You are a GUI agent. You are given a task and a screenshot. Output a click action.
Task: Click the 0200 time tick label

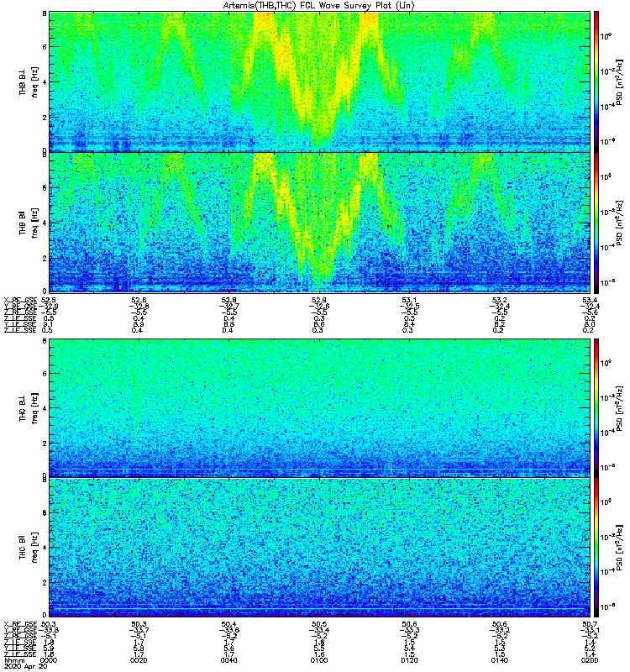(x=590, y=660)
